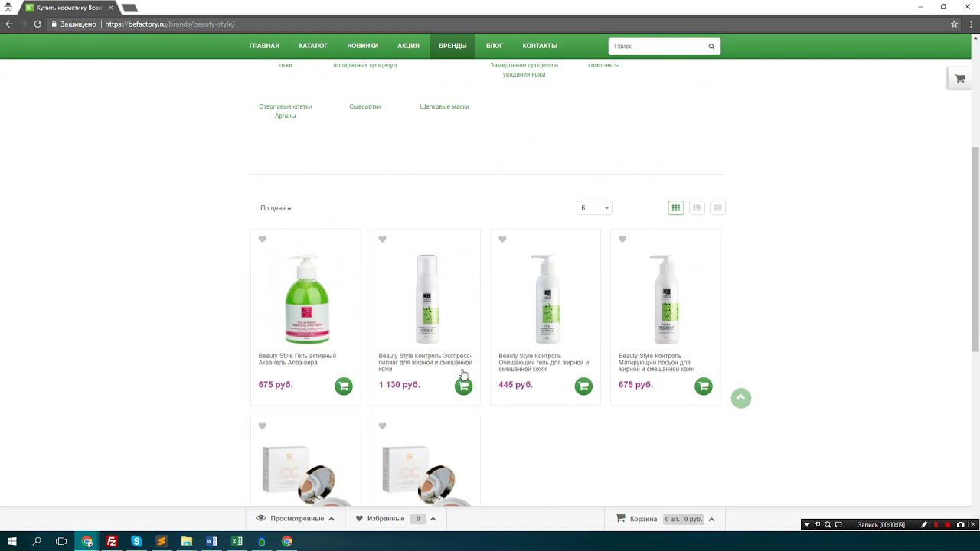Open Замедление процессов увядания кожи link
This screenshot has height=551, width=980.
point(524,70)
